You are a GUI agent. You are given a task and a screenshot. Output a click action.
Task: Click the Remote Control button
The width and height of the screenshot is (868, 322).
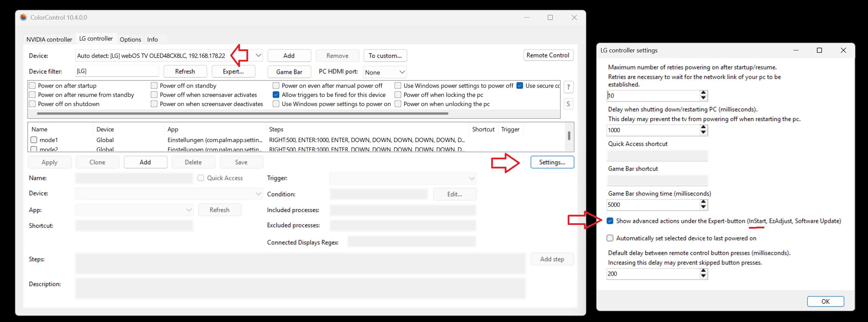pyautogui.click(x=548, y=55)
